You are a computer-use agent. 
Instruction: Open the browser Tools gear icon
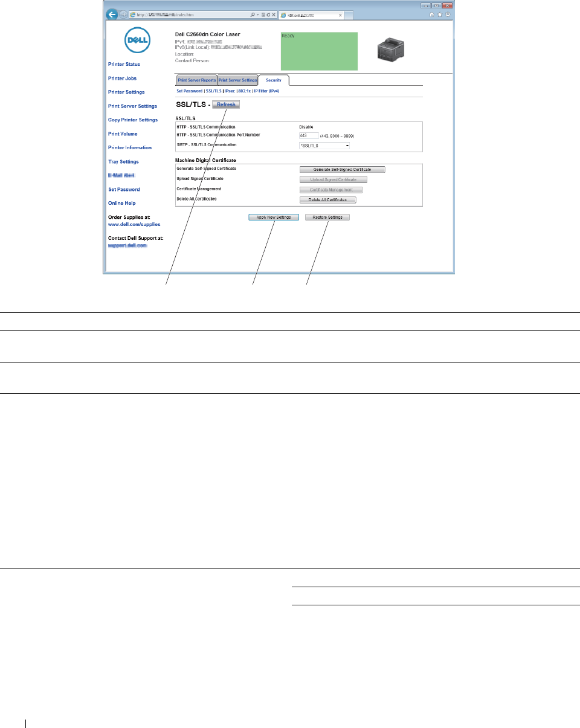point(447,14)
